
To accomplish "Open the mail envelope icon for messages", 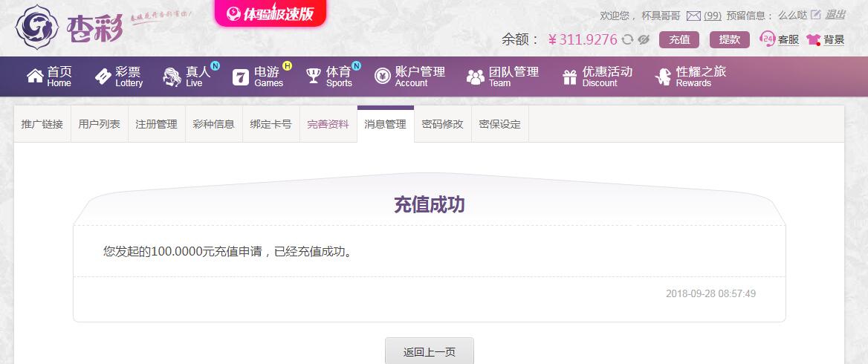I will point(693,16).
